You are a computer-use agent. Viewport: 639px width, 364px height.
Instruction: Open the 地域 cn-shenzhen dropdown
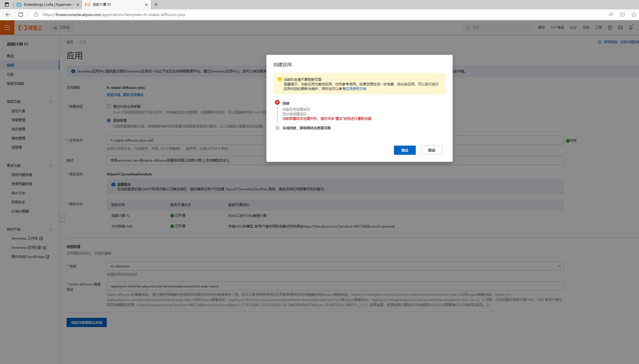point(335,266)
